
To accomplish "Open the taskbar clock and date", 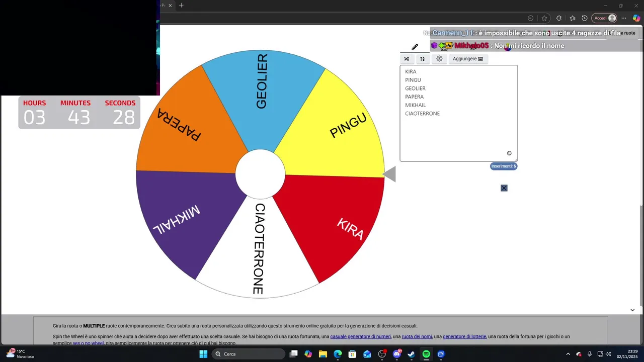I will (627, 354).
